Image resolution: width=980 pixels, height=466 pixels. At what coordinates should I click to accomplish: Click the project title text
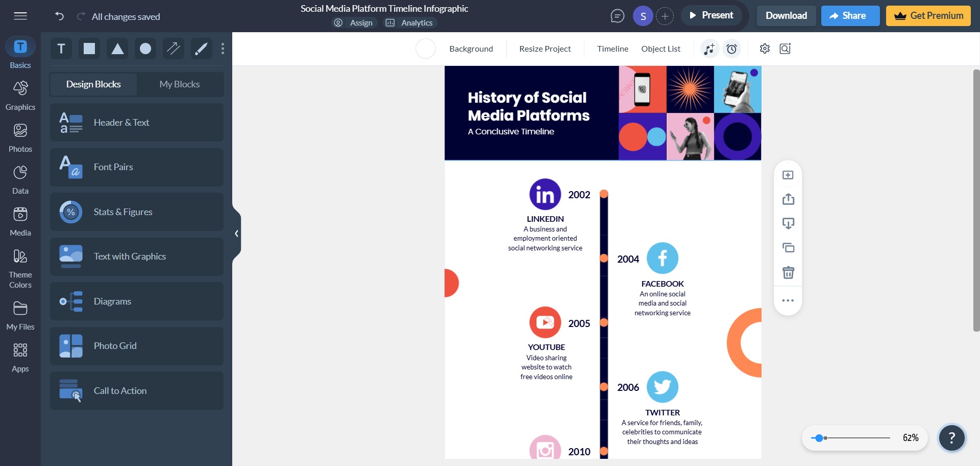[x=384, y=8]
